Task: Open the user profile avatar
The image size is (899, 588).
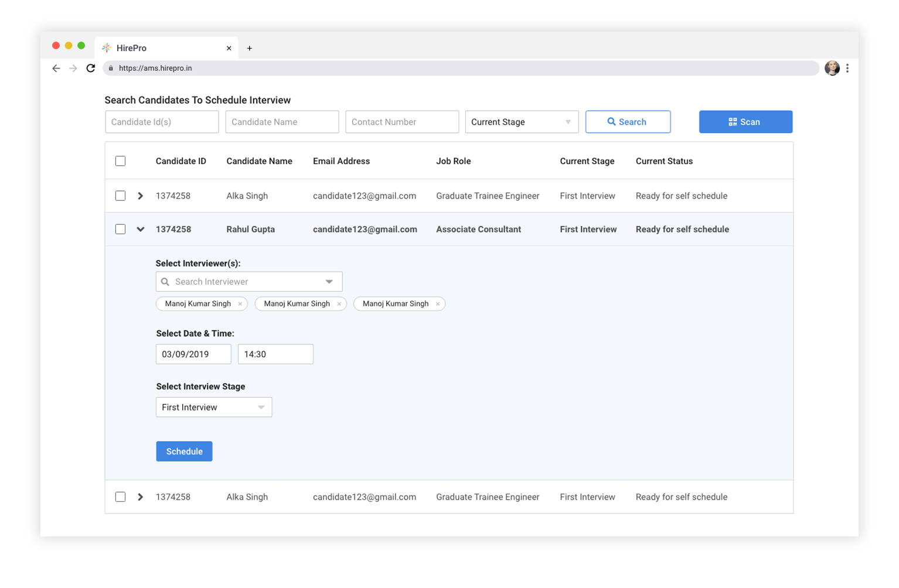Action: (x=832, y=68)
